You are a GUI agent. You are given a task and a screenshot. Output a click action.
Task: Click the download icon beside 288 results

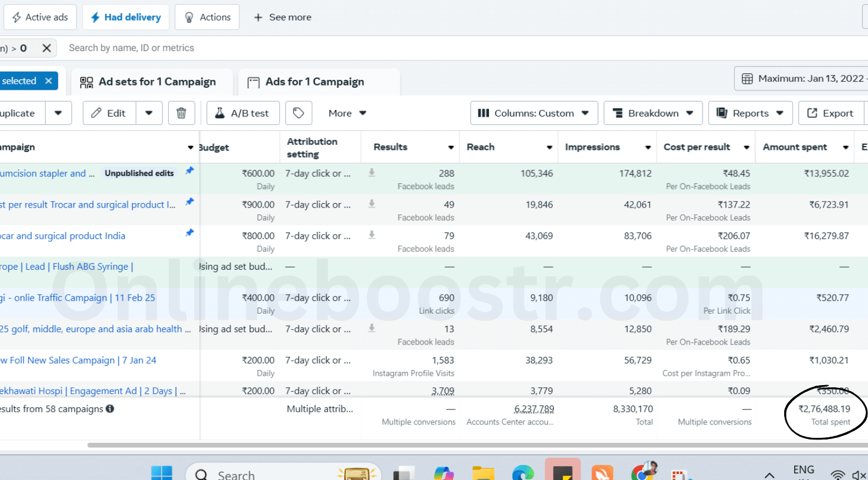[372, 173]
